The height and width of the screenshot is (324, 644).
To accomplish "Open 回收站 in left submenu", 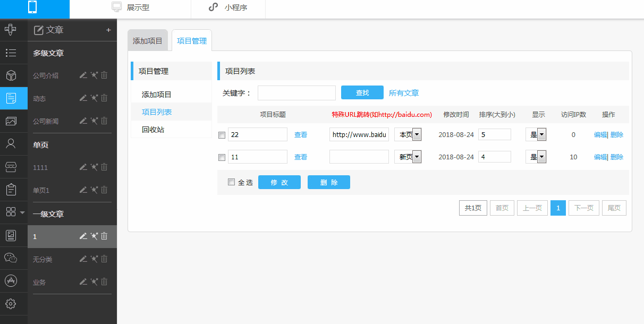I will [x=153, y=130].
